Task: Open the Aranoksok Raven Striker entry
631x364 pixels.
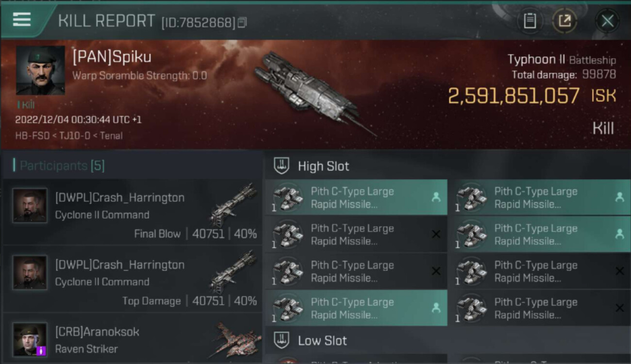Action: click(132, 340)
